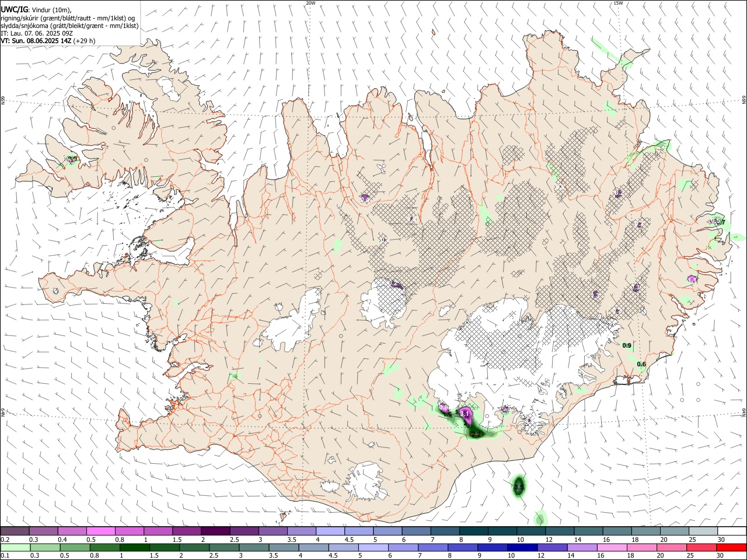Pick the red swatch ending the lower legend row
This screenshot has height=560, width=747.
pos(731,548)
